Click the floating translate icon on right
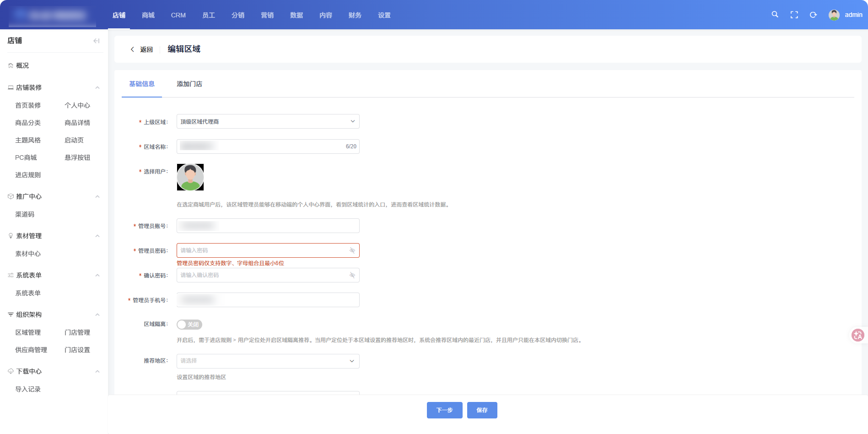The image size is (868, 434). pyautogui.click(x=857, y=335)
